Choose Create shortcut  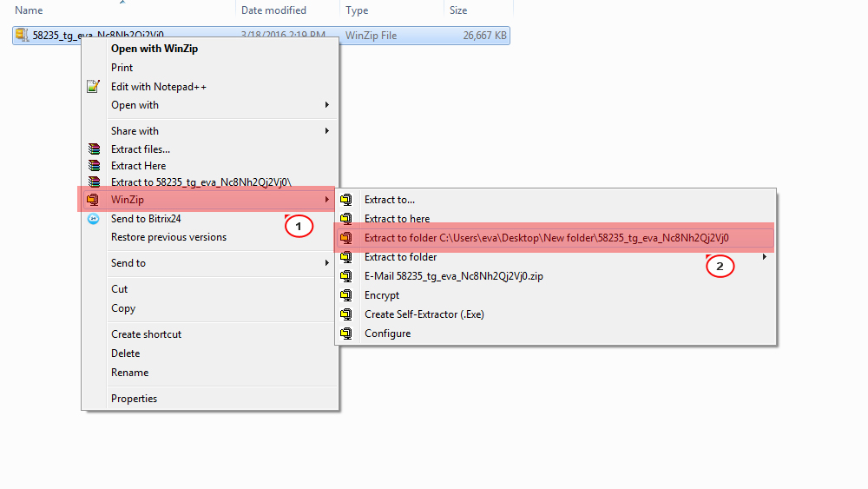click(x=210, y=334)
